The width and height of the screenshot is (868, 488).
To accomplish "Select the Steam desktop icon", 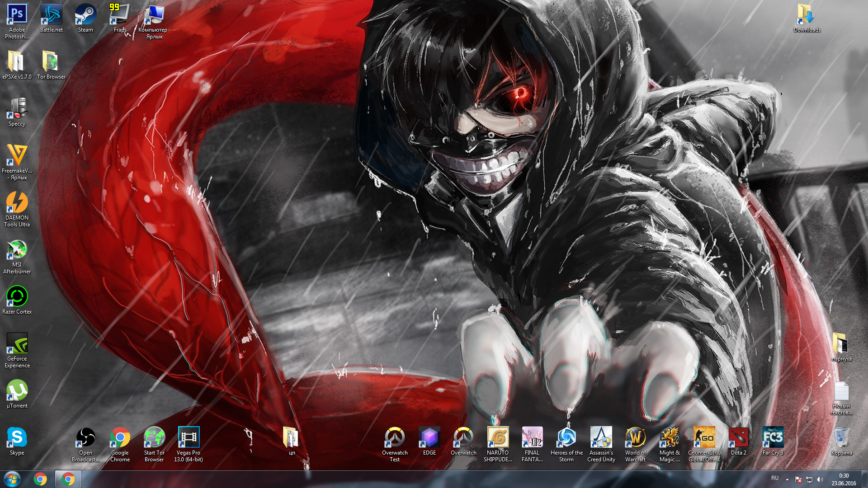I will coord(85,19).
